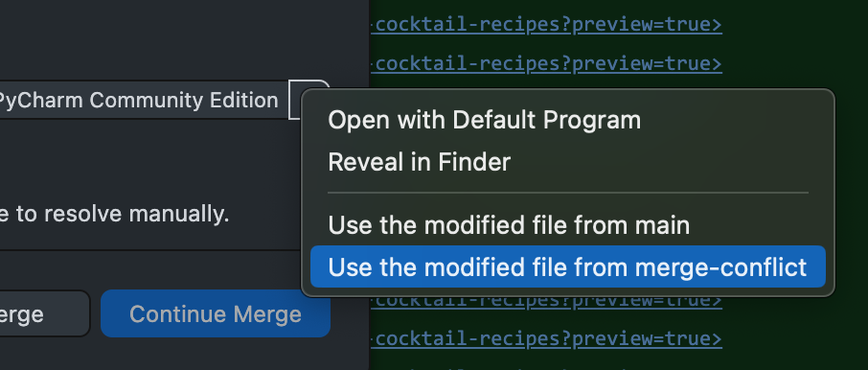Screen dimensions: 868x370
Task: Click the Continue Merge button
Action: point(216,314)
